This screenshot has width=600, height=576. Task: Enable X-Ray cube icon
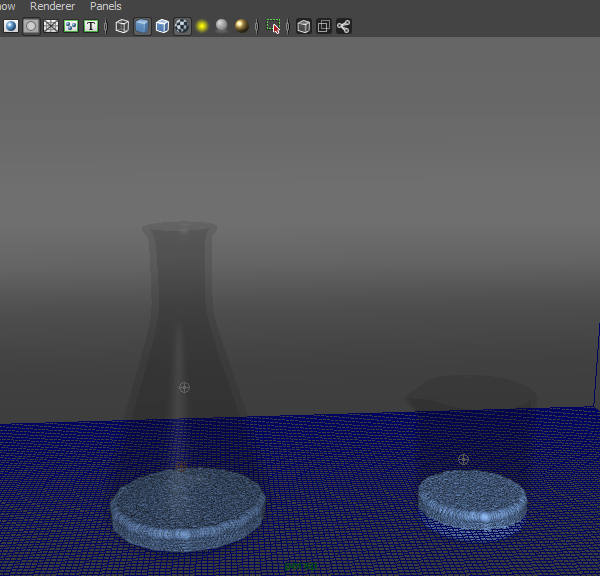coord(304,26)
